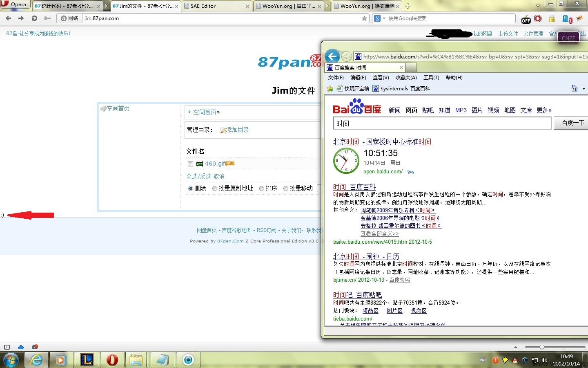This screenshot has height=368, width=588.
Task: Open 文件(F) menu in IE
Action: click(x=336, y=78)
